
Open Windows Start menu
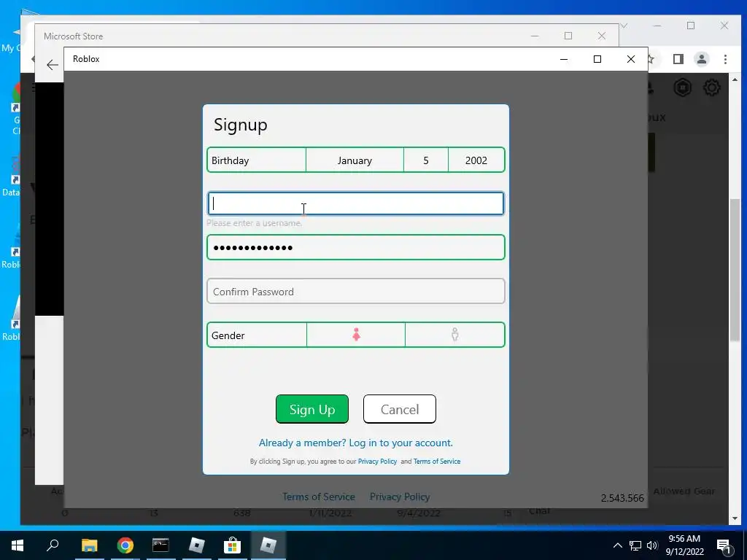point(18,545)
